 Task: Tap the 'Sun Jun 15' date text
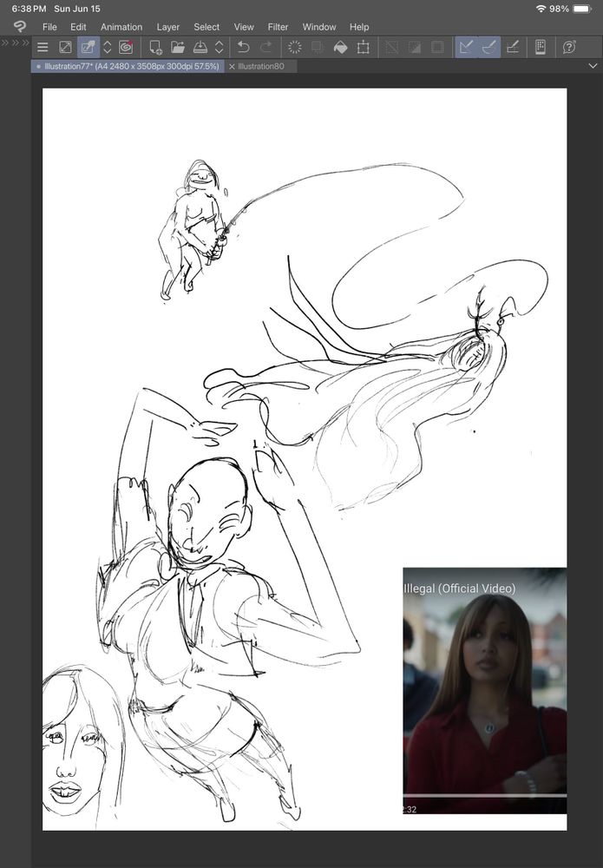77,9
